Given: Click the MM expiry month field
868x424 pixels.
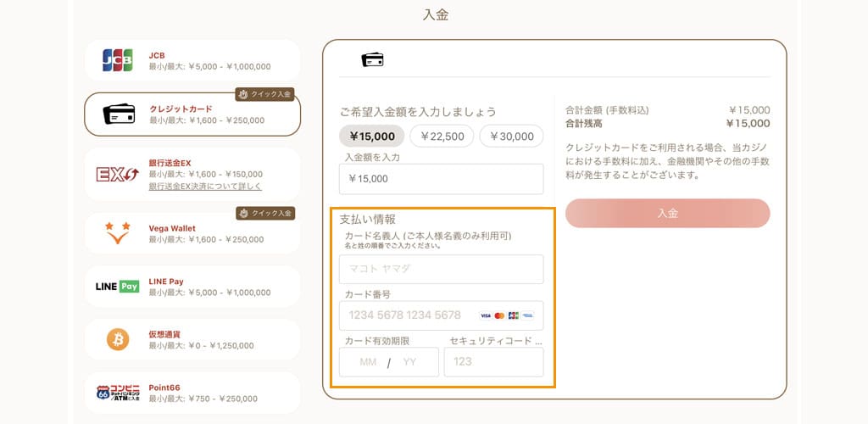Looking at the screenshot, I should pos(368,362).
